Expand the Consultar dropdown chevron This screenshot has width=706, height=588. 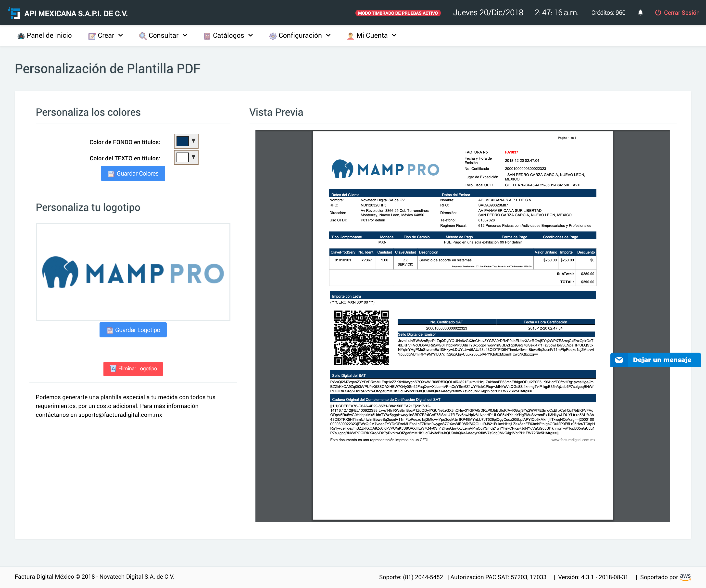pyautogui.click(x=185, y=35)
